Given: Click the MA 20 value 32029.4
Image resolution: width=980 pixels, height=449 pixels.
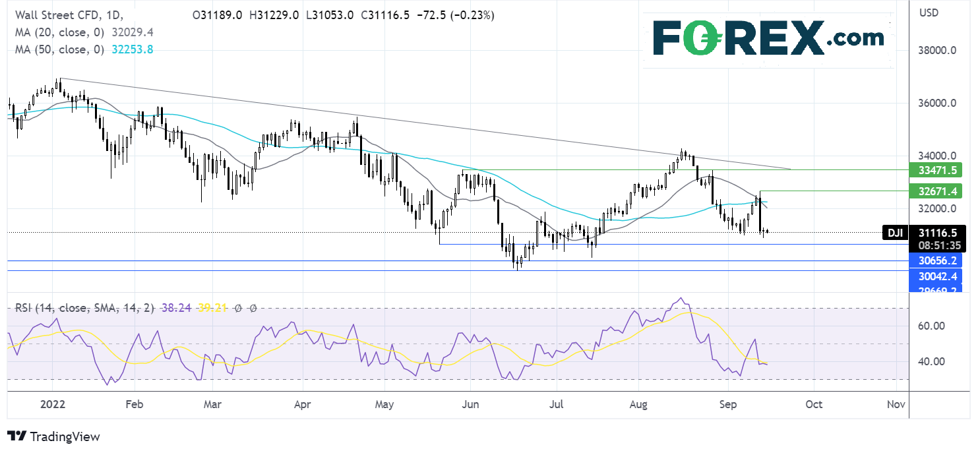Looking at the screenshot, I should 132,32.
